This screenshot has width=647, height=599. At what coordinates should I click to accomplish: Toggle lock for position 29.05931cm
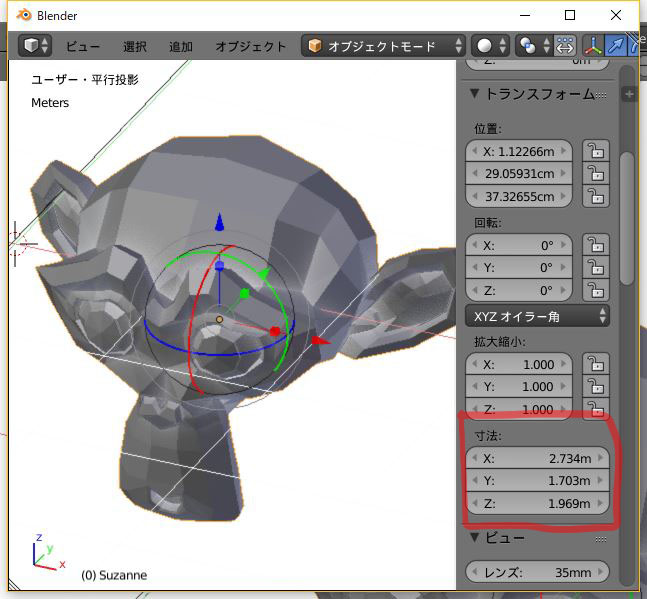(x=595, y=174)
